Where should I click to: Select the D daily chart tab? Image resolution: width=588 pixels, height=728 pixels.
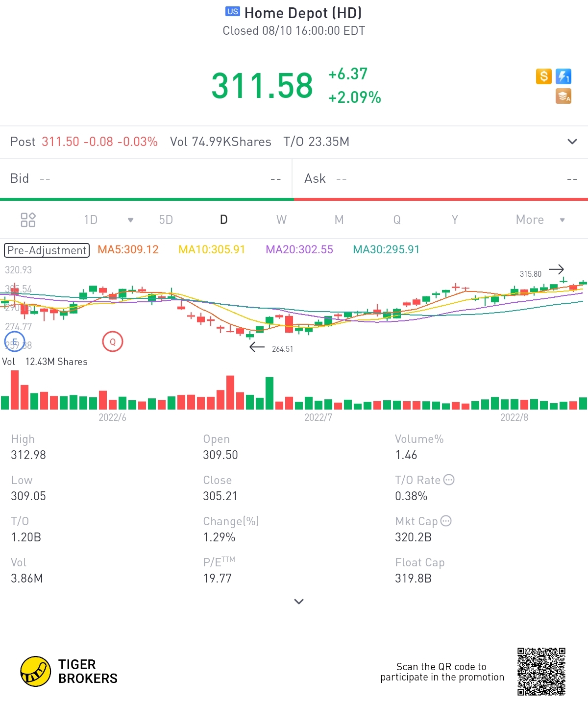coord(224,219)
